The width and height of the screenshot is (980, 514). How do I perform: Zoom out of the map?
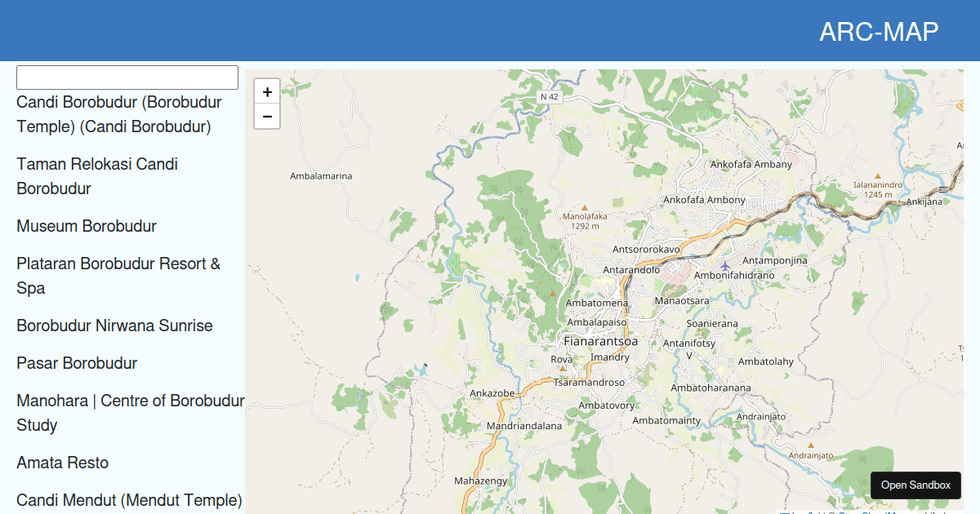click(x=267, y=116)
